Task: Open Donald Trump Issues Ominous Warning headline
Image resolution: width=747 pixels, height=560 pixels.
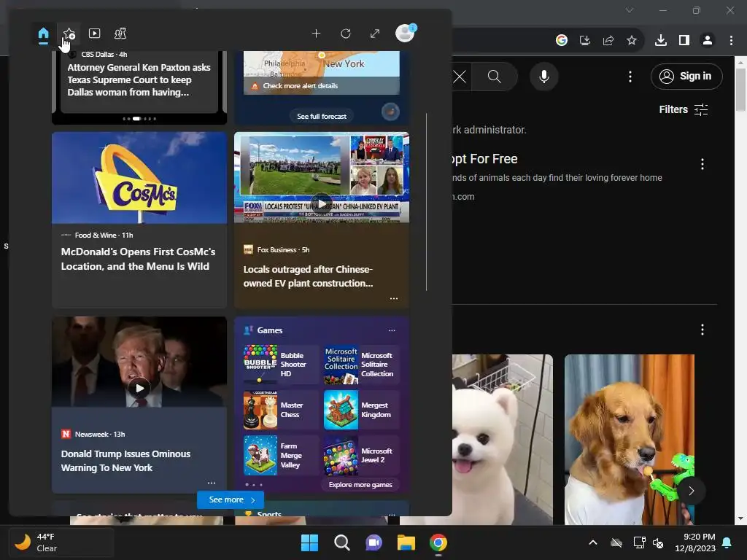Action: pos(125,461)
